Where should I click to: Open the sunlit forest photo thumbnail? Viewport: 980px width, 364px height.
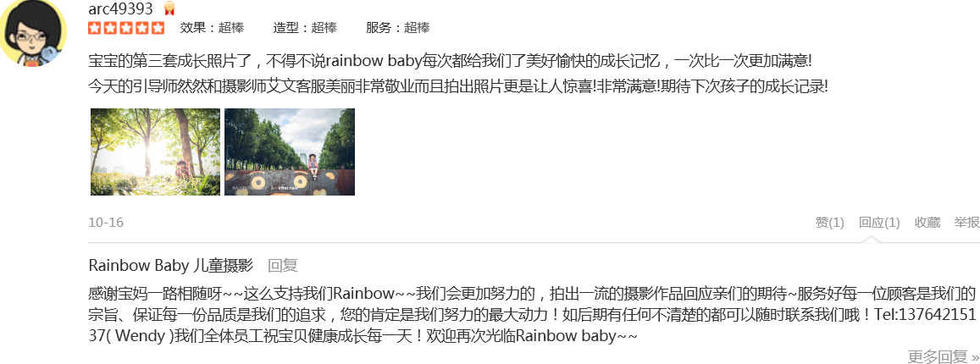(156, 152)
